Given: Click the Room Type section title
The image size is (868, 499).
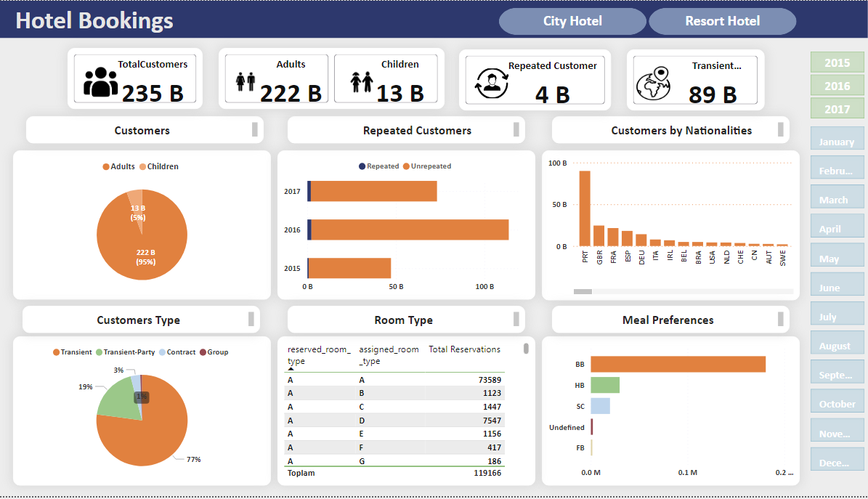Looking at the screenshot, I should 404,320.
